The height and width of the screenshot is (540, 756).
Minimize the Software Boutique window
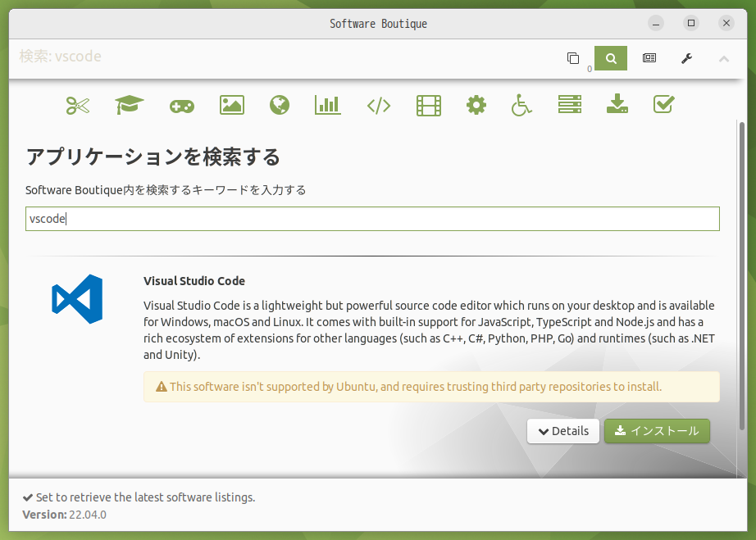(656, 23)
